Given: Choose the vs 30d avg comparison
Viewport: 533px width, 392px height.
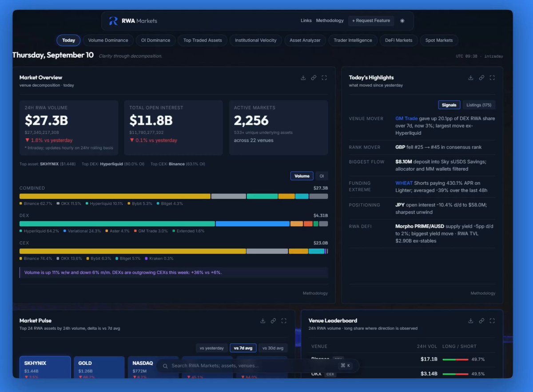Looking at the screenshot, I should (273, 348).
